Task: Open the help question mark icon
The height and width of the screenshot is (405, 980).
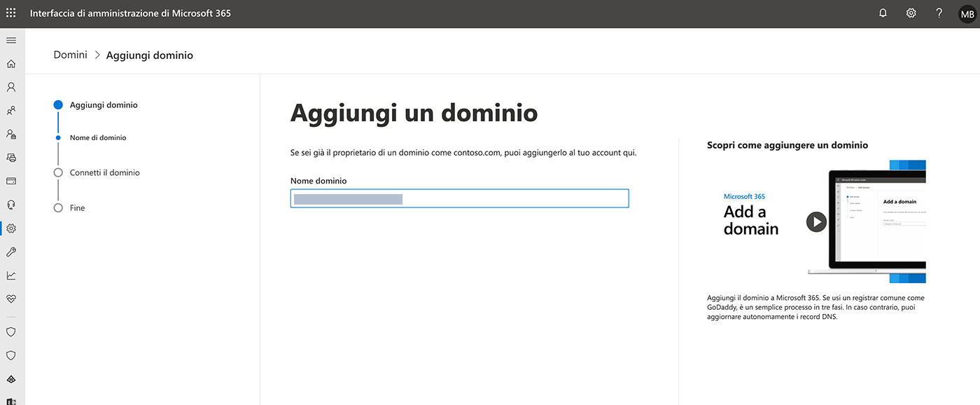Action: [939, 13]
